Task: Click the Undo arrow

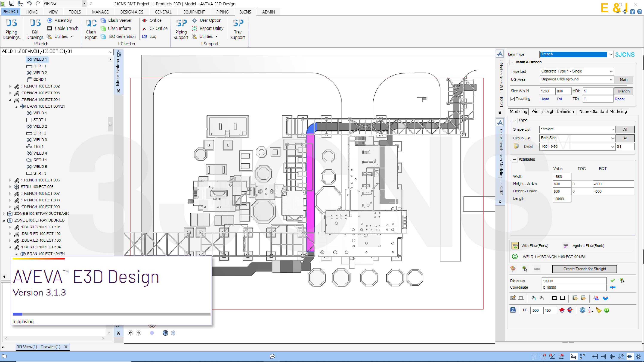Action: [29, 3]
